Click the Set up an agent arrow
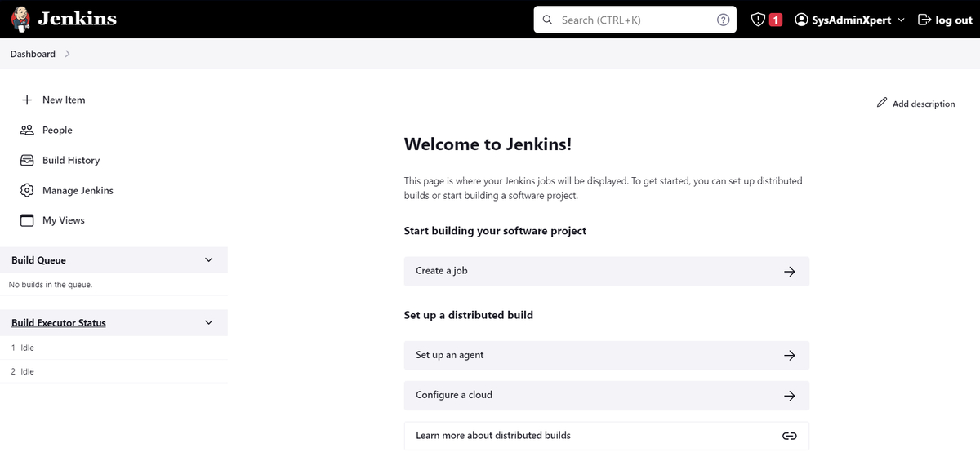 pyautogui.click(x=789, y=355)
